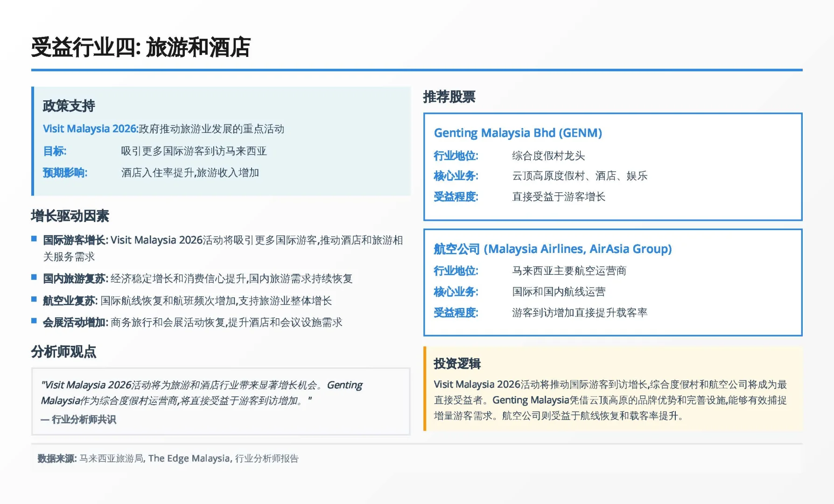The image size is (834, 504).
Task: Click the text 直接受益于游客增长
Action: (559, 197)
